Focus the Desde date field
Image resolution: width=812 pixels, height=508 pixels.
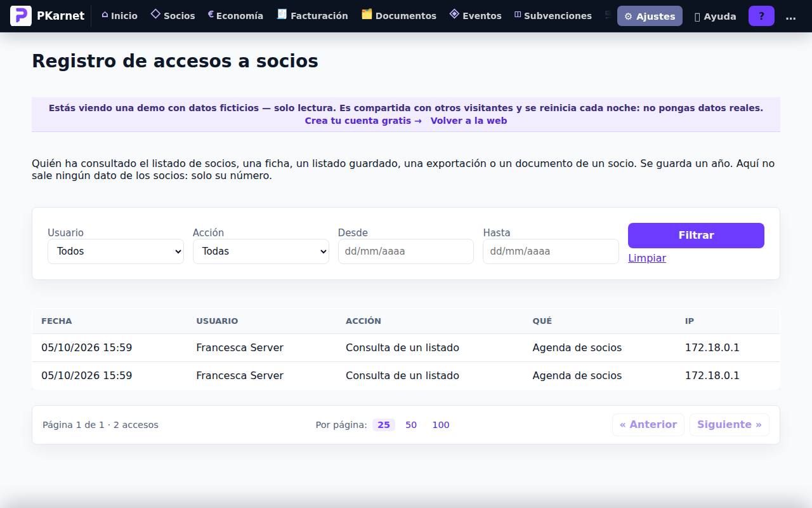coord(406,251)
